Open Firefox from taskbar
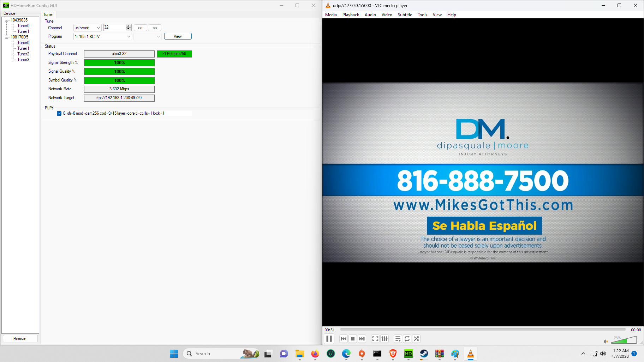Viewport: 644px width, 362px height. 315,354
